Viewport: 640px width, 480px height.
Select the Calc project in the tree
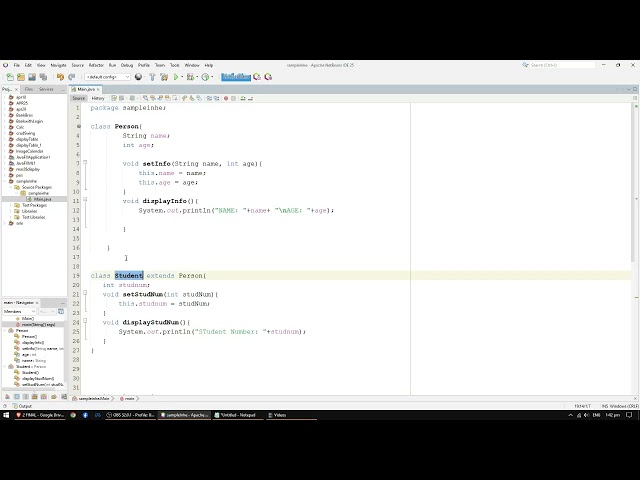(20, 127)
